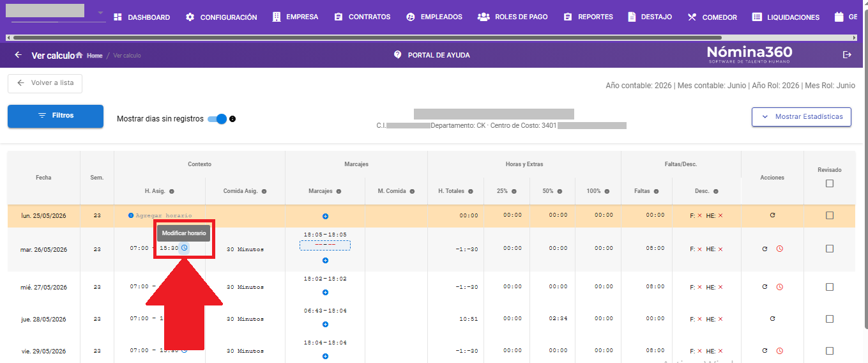Click the red clock icon on mié. 27/05/2026
The width and height of the screenshot is (868, 363).
(779, 287)
